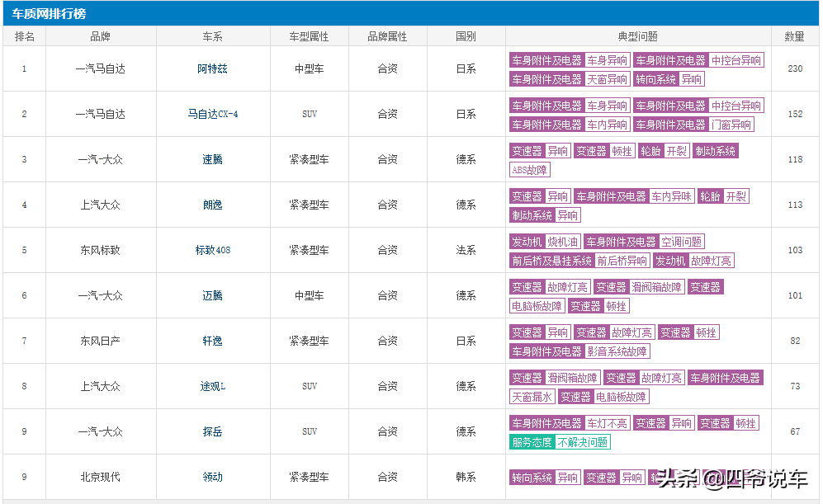
Task: Select the ABS故障 tag in 速腾 row
Action: (530, 170)
